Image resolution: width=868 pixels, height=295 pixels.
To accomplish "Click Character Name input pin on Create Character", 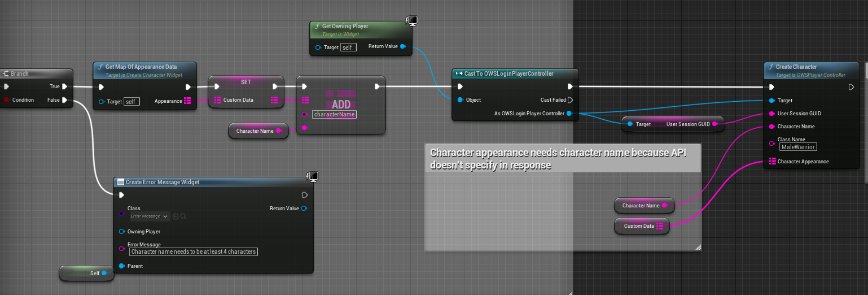I will tap(771, 127).
